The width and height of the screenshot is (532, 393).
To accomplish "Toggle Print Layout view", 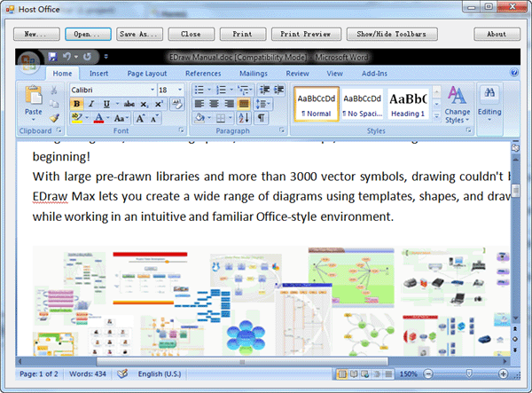I will tap(342, 374).
